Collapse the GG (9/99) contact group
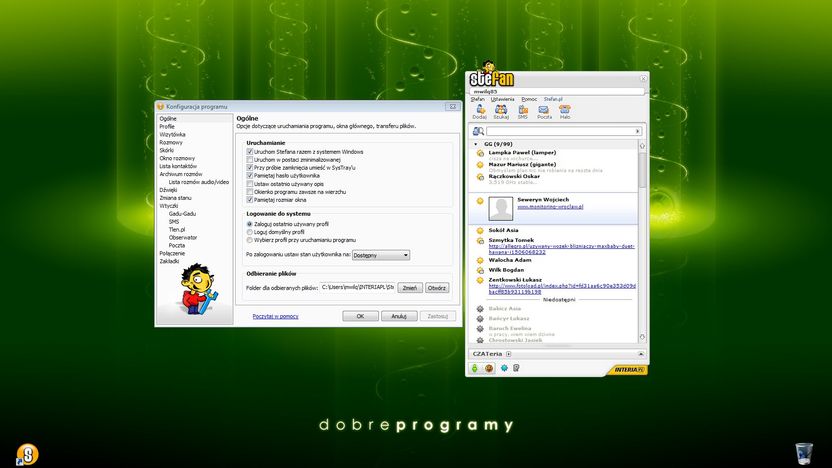This screenshot has height=468, width=832. coord(475,144)
